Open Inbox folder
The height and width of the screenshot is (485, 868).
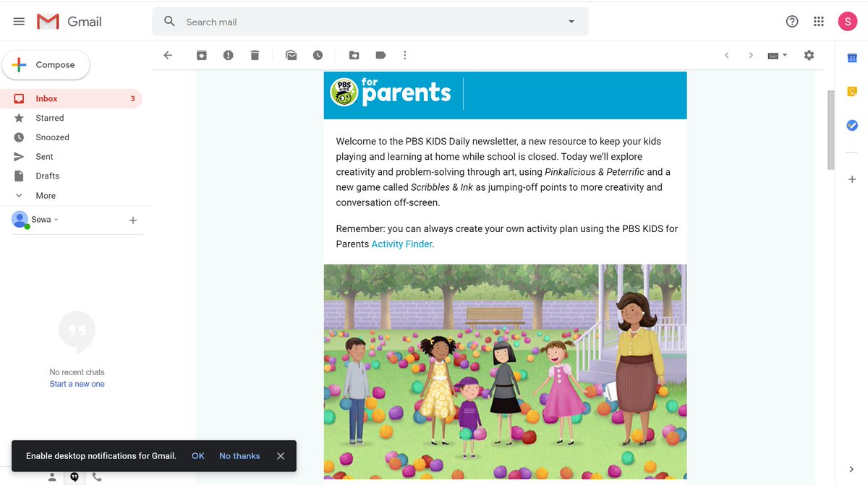71,98
